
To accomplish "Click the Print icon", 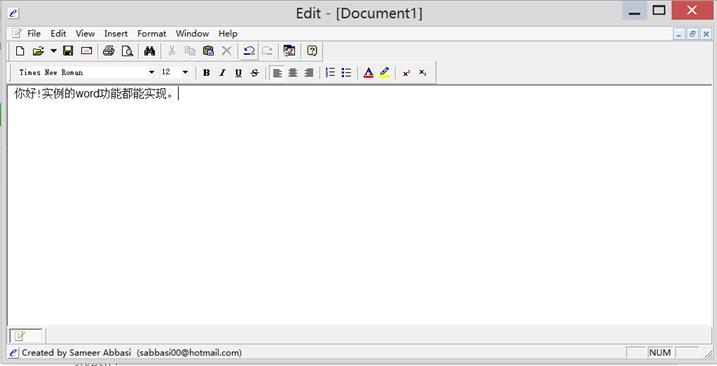I will click(x=108, y=51).
